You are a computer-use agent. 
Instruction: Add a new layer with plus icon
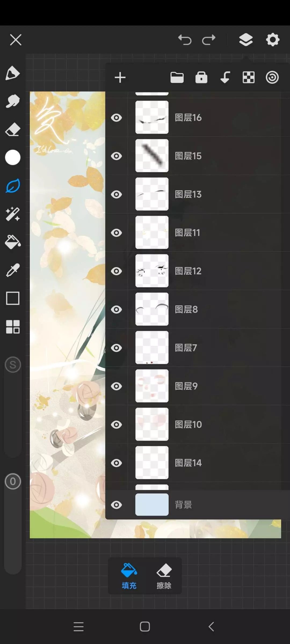click(120, 78)
